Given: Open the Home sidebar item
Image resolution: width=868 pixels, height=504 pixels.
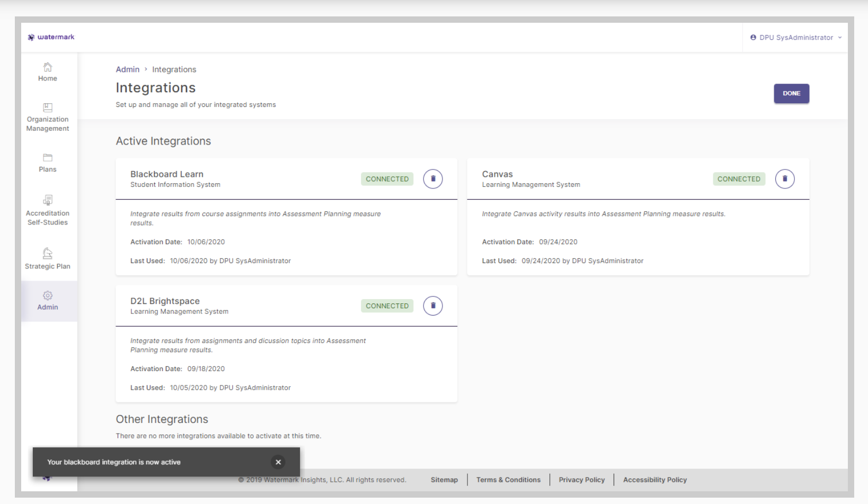Looking at the screenshot, I should click(48, 72).
